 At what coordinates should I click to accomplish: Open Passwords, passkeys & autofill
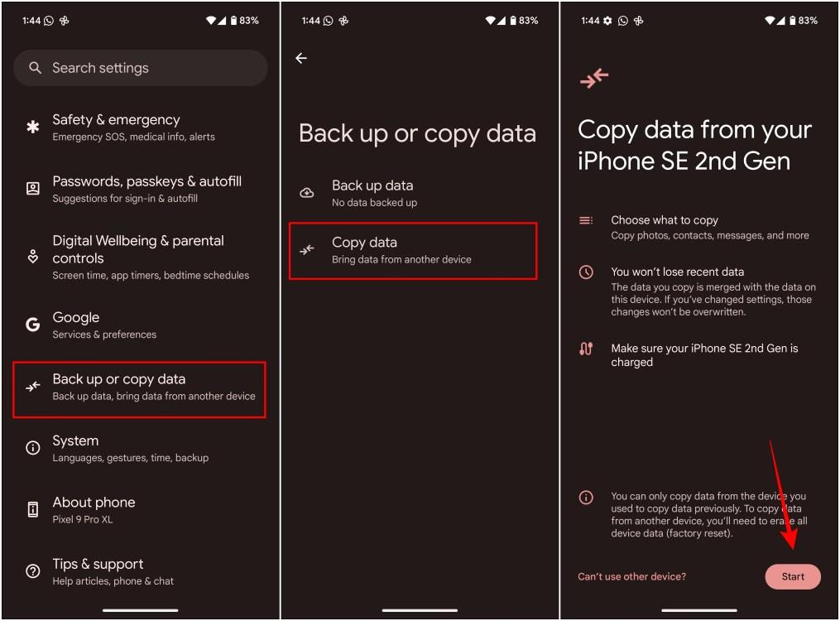point(139,189)
